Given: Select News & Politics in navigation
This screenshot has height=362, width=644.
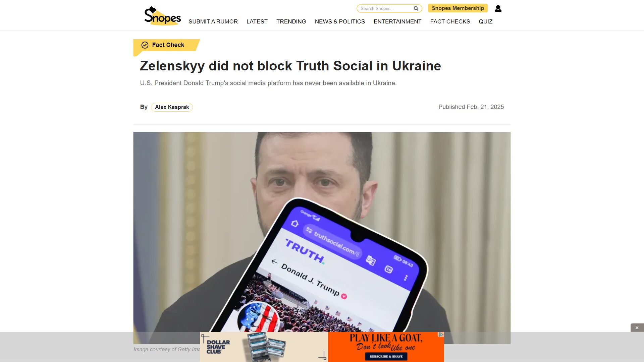Looking at the screenshot, I should 340,21.
